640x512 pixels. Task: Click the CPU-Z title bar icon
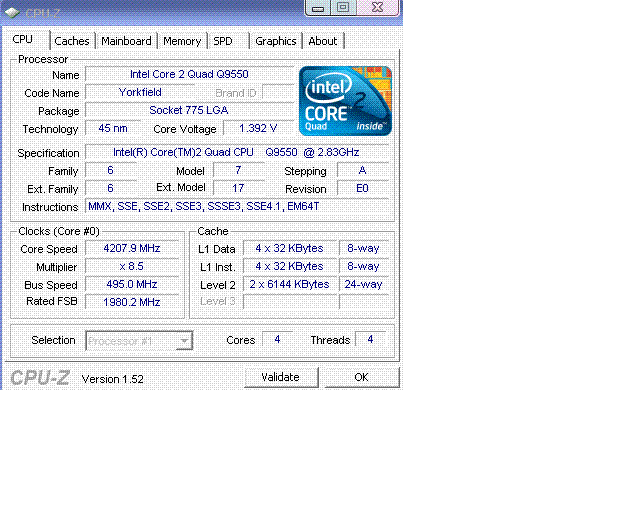12,13
